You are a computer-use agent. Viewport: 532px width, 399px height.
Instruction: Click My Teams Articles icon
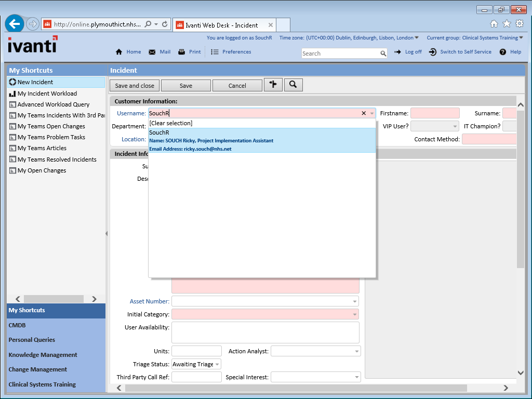pyautogui.click(x=12, y=148)
